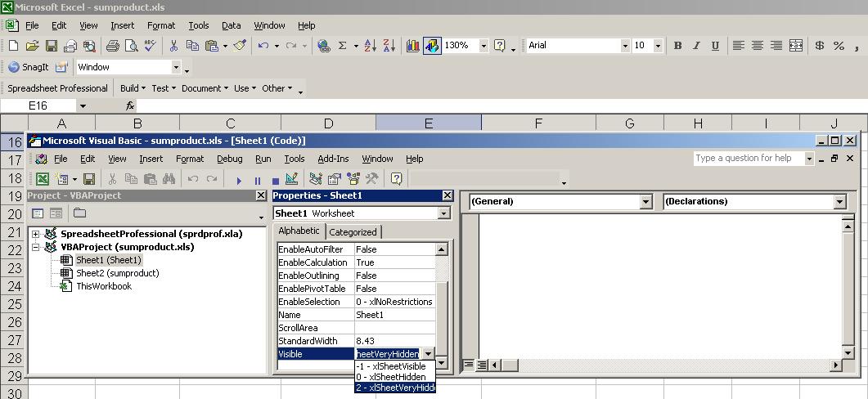Click the Find binoculars icon in VB toolbar
The image size is (868, 399).
[169, 179]
